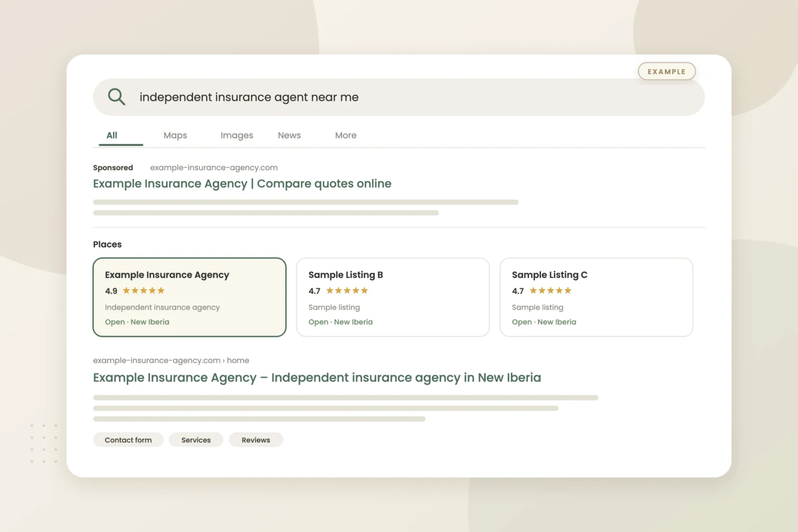The height and width of the screenshot is (532, 798).
Task: Click Sample listing text in Listing B card
Action: [334, 307]
